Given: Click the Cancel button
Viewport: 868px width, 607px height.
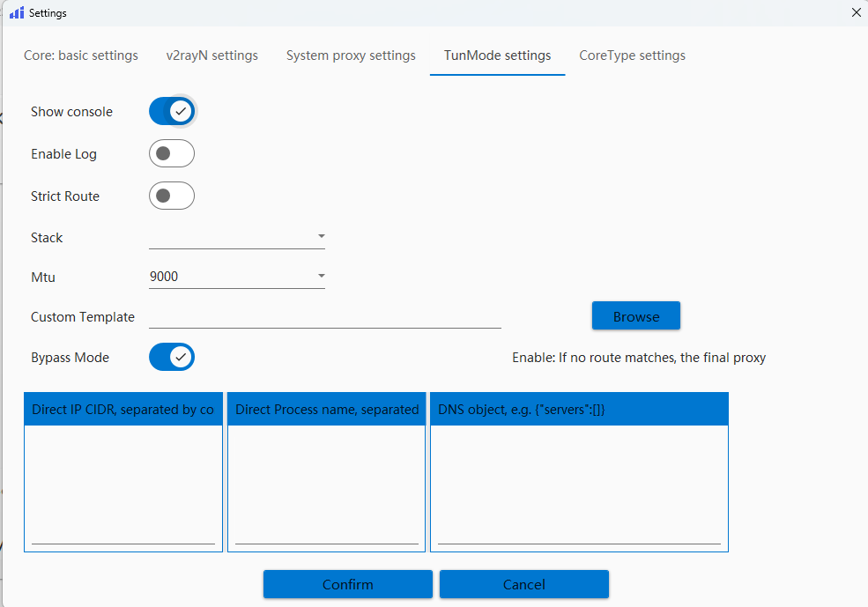Looking at the screenshot, I should point(523,584).
